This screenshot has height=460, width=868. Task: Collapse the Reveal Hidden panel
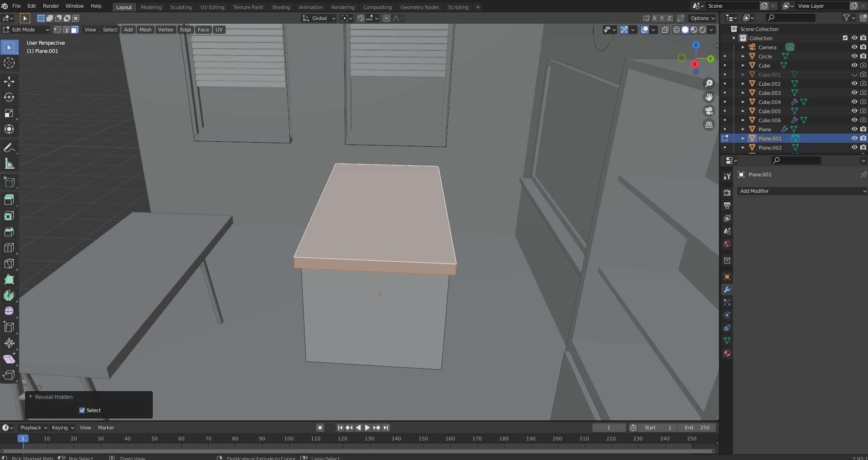coord(31,397)
